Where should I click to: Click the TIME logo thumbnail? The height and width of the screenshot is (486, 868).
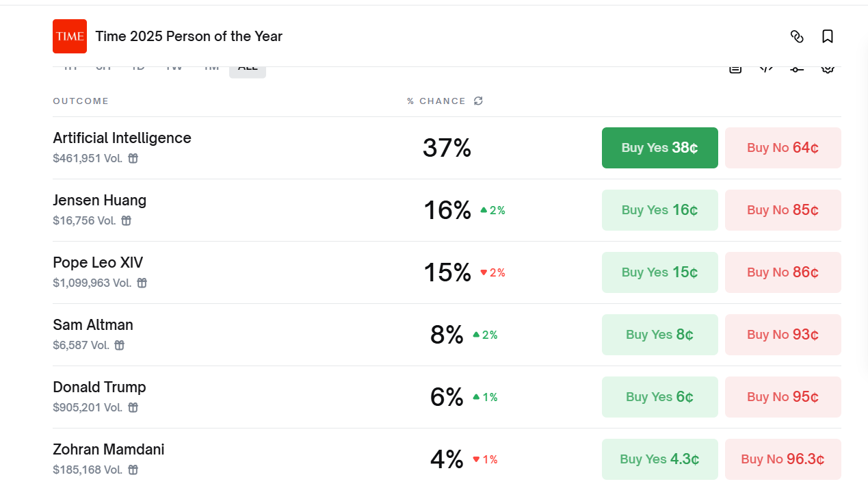point(70,36)
